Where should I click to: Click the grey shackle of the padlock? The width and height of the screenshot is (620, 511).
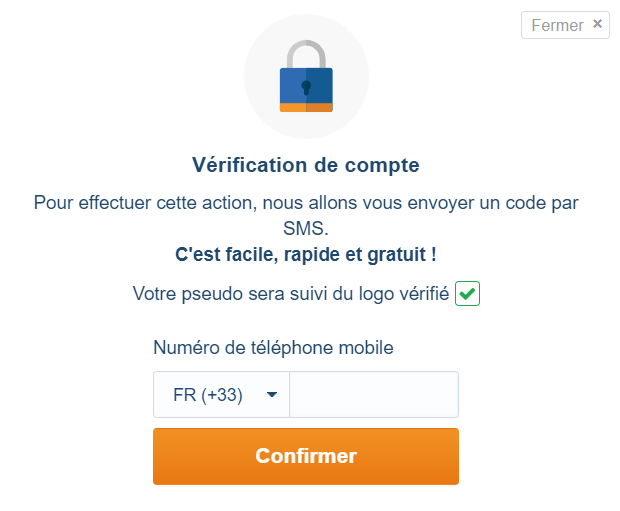(306, 54)
